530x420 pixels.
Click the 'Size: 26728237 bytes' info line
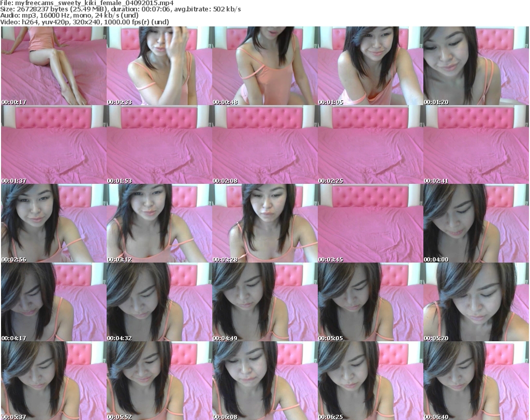click(x=120, y=9)
